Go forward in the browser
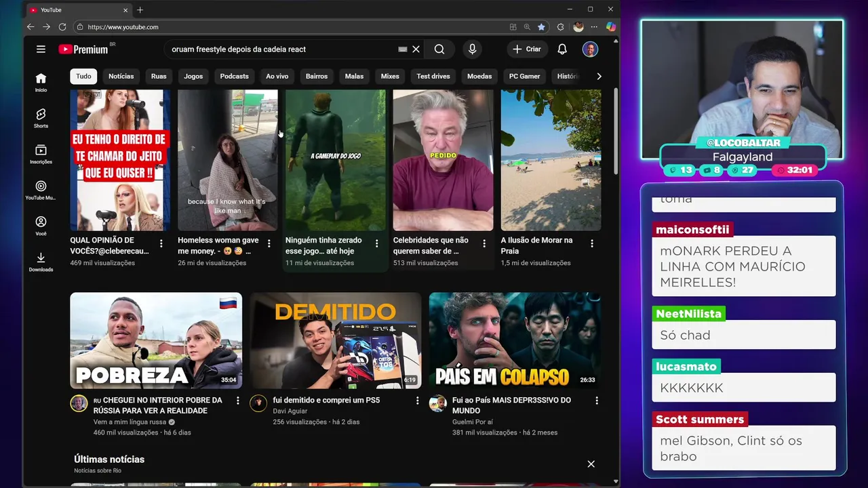 46,27
